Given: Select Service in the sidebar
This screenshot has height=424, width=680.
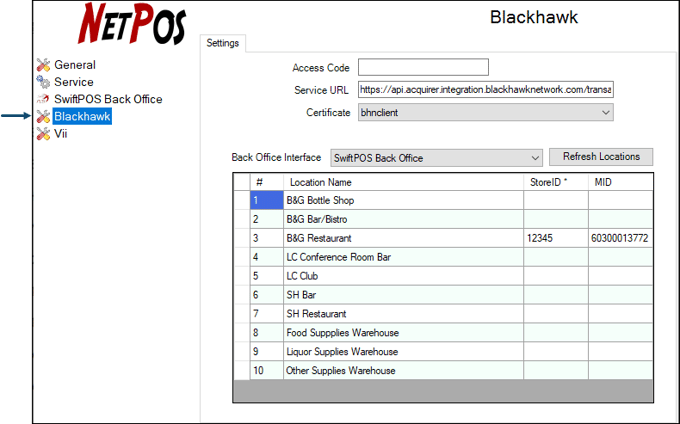Looking at the screenshot, I should [74, 82].
